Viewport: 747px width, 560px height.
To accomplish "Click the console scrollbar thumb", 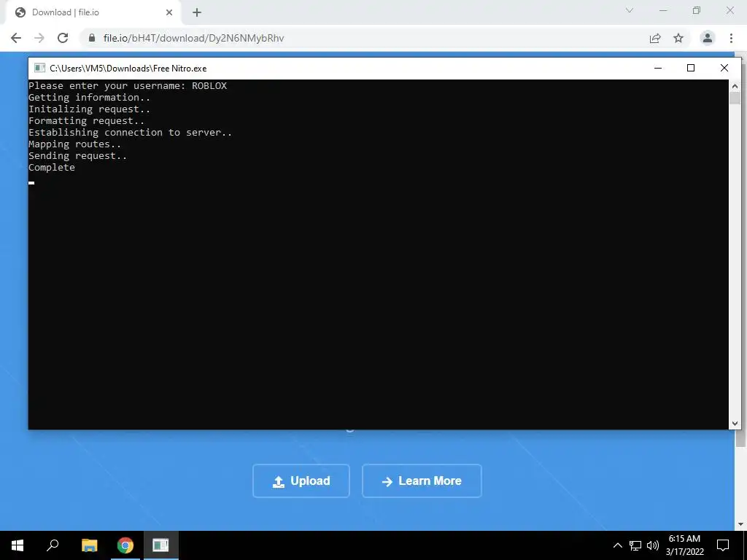I will coord(735,98).
